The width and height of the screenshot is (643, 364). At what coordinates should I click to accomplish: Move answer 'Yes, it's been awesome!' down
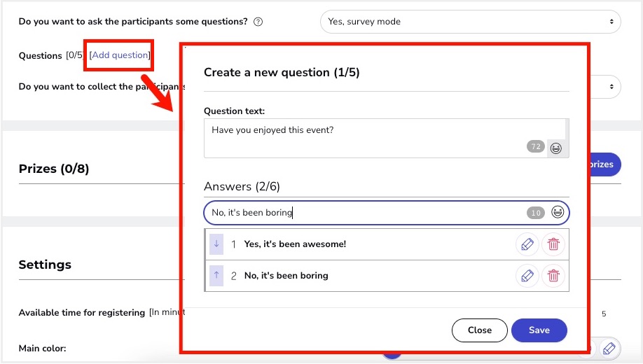[x=216, y=244]
